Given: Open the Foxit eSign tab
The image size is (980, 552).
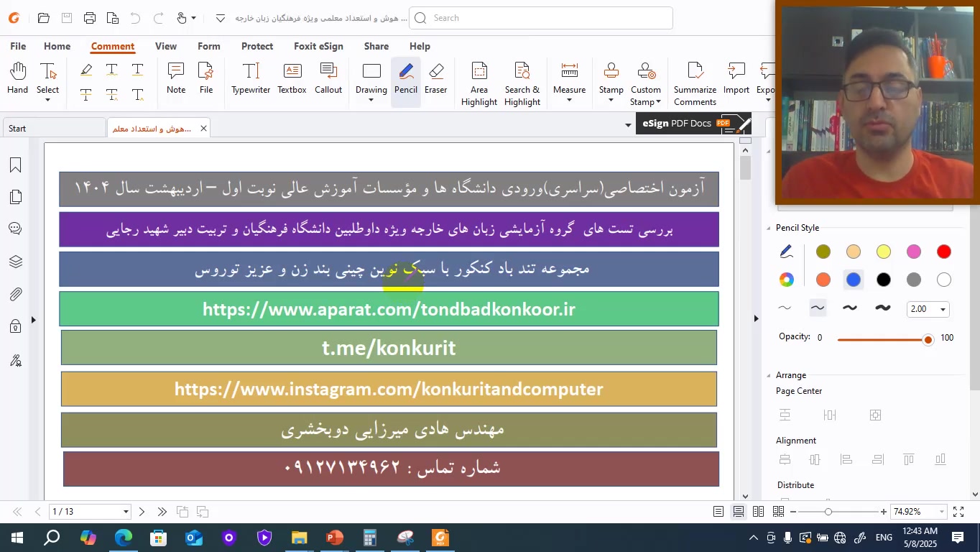Looking at the screenshot, I should [x=318, y=46].
